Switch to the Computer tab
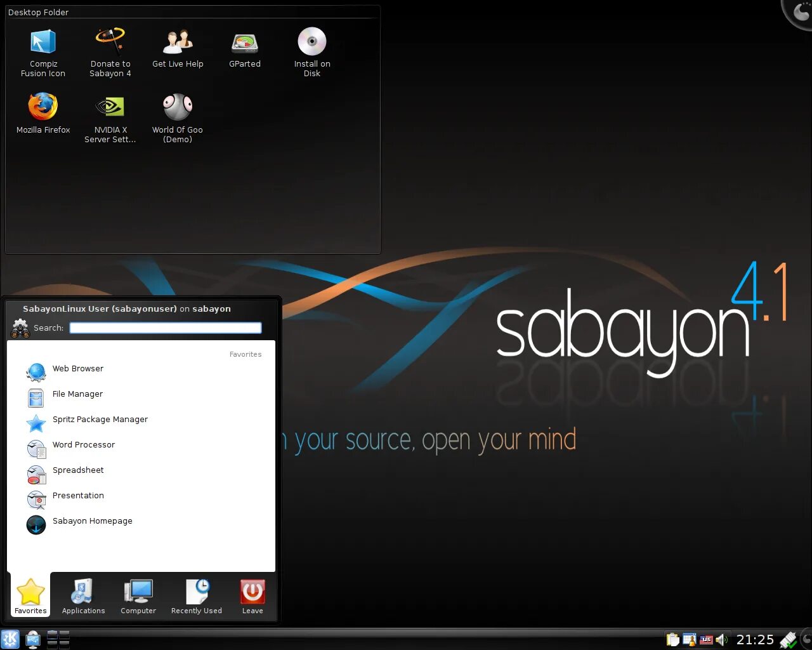812x650 pixels. pos(138,597)
